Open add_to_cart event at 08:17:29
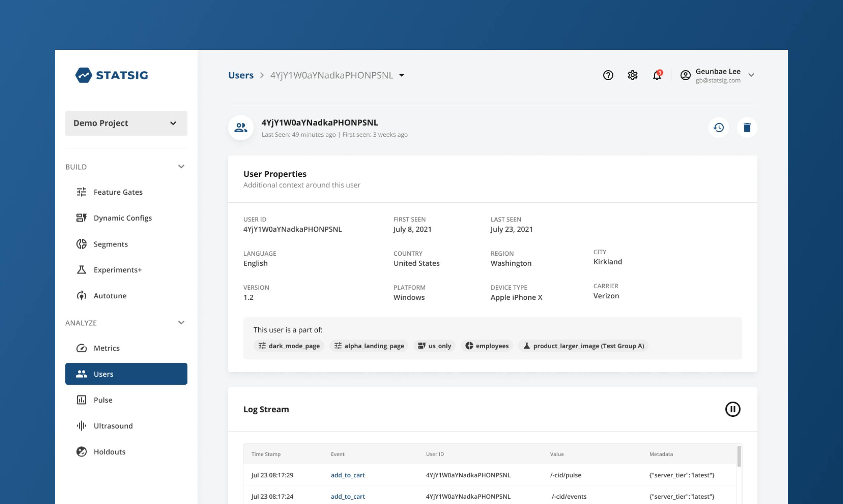Viewport: 843px width, 504px height. (348, 475)
